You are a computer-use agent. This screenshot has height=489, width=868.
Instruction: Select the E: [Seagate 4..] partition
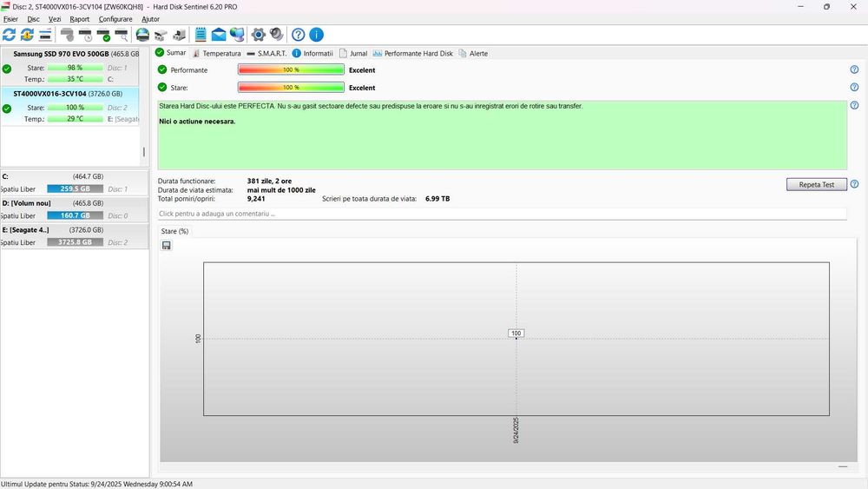74,236
